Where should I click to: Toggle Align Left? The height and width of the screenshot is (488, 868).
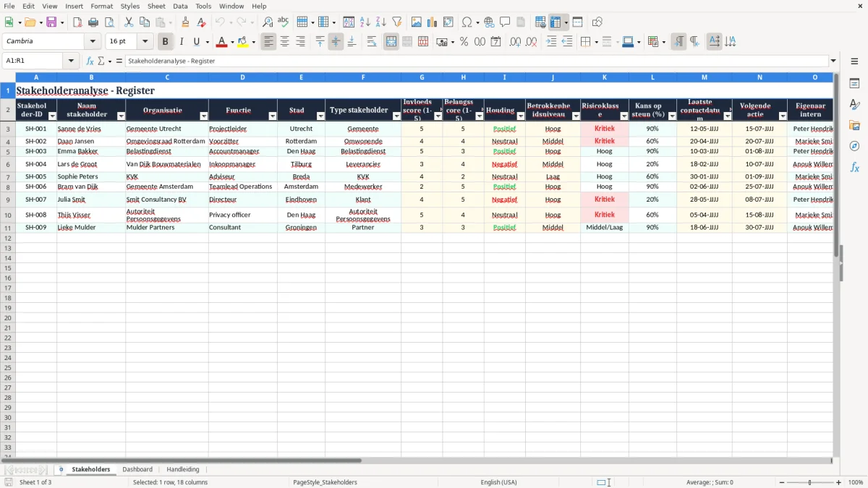coord(268,42)
